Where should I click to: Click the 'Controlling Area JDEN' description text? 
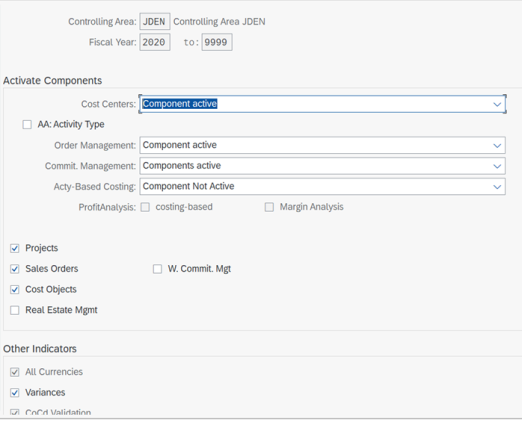click(219, 22)
